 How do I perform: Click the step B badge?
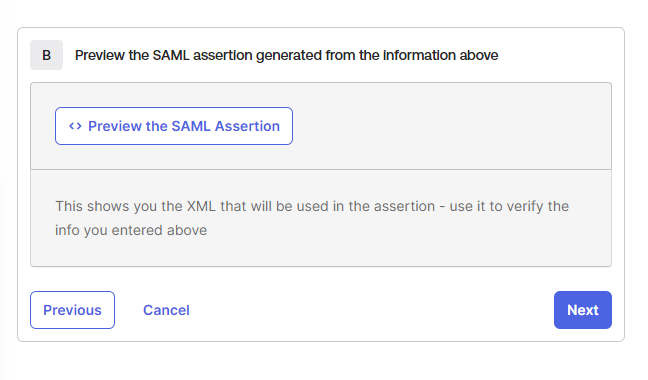pyautogui.click(x=46, y=55)
